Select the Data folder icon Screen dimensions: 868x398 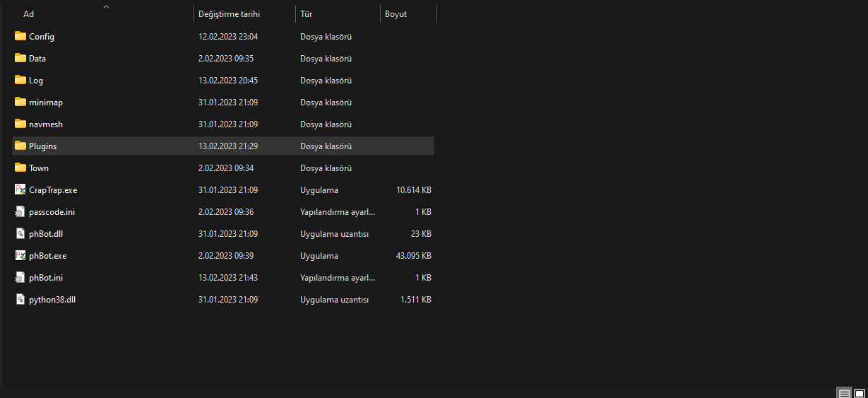point(20,58)
